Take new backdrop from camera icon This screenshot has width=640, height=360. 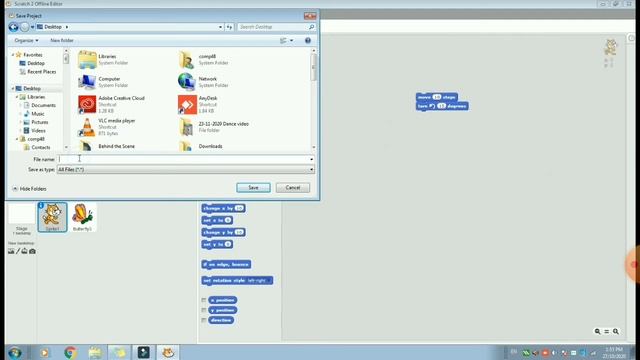(32, 251)
